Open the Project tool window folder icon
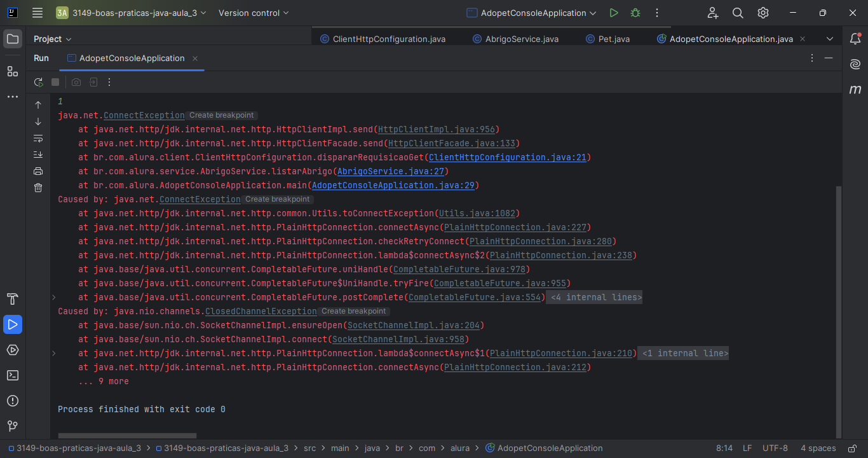Screen dimensions: 868x458 (x=13, y=39)
